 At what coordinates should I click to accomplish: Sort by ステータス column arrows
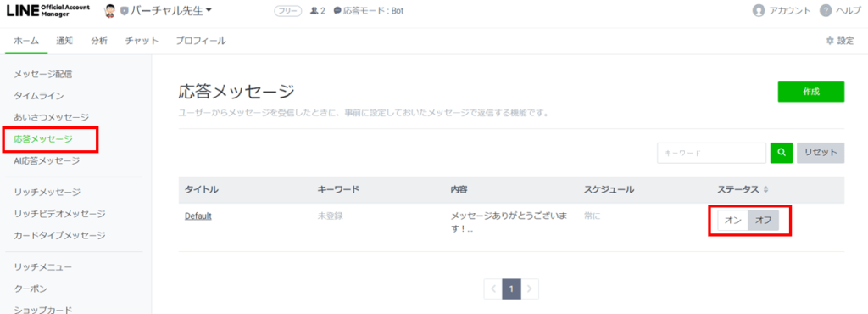pos(766,189)
